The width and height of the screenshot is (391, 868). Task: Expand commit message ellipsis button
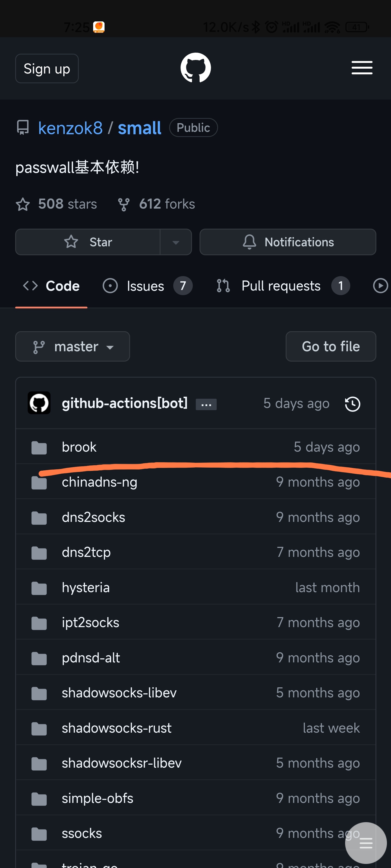[206, 404]
